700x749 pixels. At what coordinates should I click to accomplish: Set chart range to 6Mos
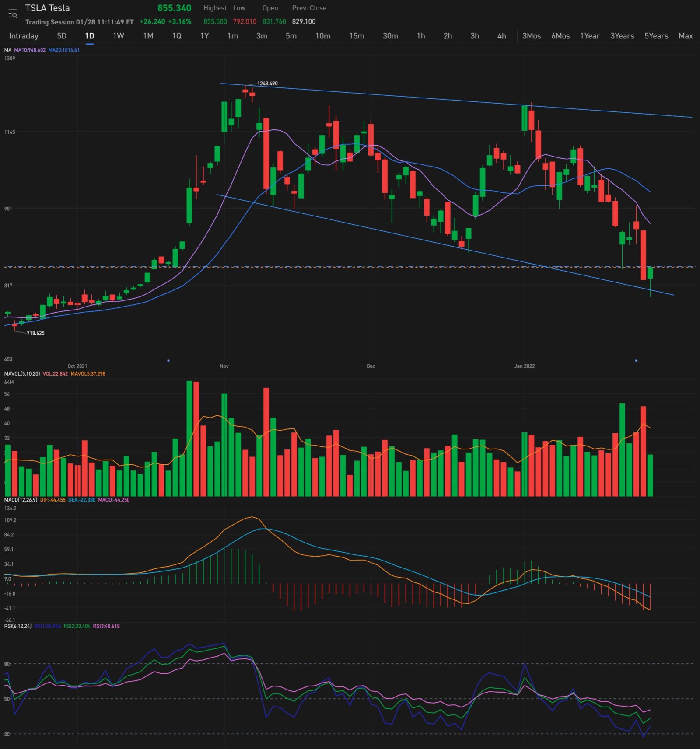pyautogui.click(x=560, y=36)
